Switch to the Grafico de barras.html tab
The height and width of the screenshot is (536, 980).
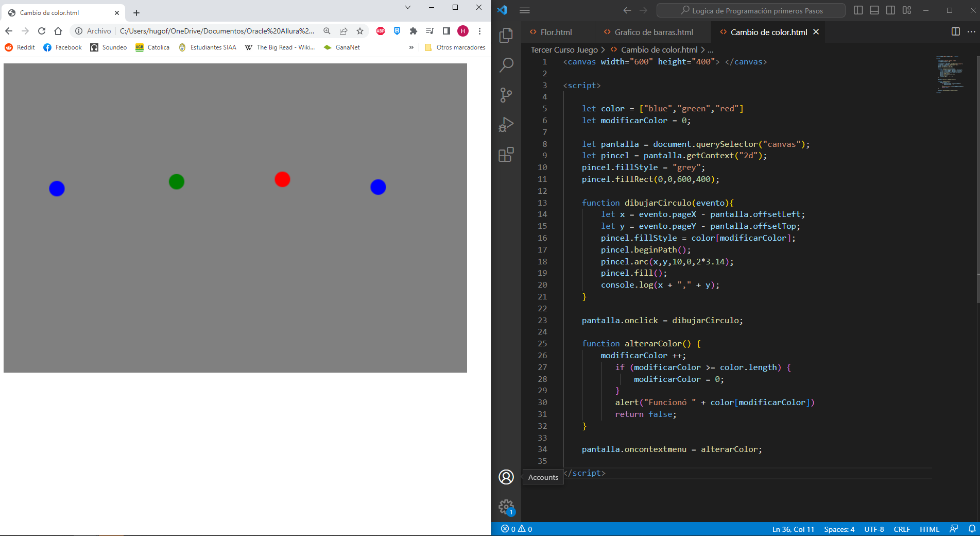pos(654,32)
